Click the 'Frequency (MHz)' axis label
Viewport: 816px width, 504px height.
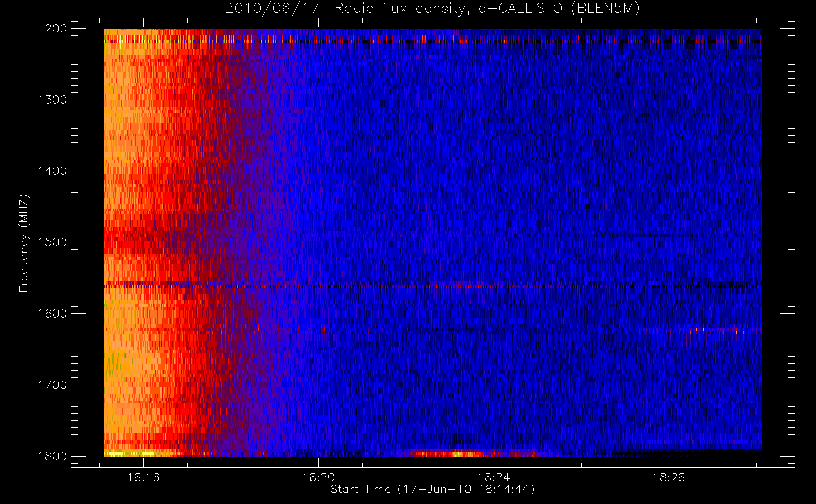pos(24,243)
